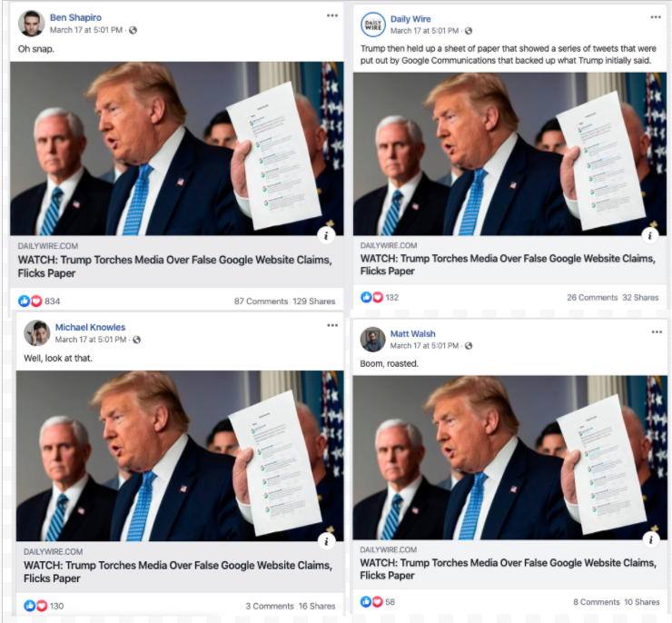The image size is (672, 623).
Task: Click the public globe icon on Ben Shapiro's post
Action: [x=133, y=30]
